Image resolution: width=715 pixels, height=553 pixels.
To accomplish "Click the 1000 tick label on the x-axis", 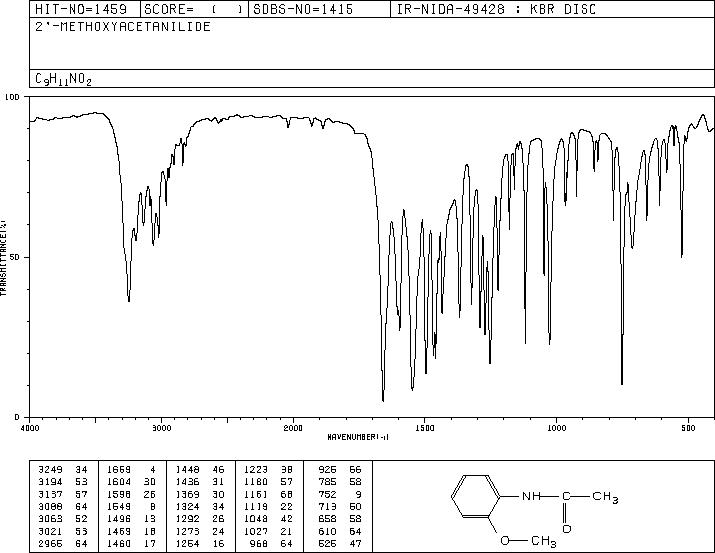I will tap(556, 428).
